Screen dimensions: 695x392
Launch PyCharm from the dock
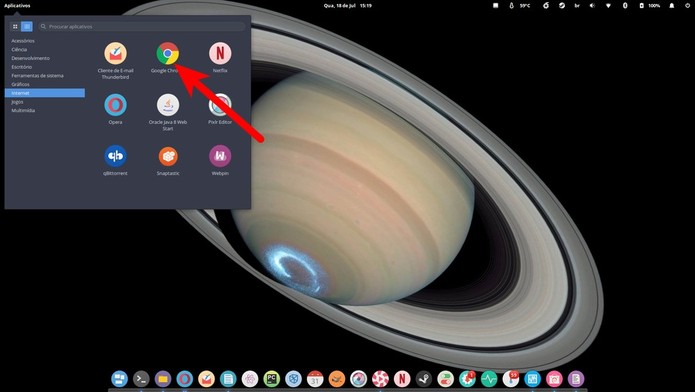[271, 379]
